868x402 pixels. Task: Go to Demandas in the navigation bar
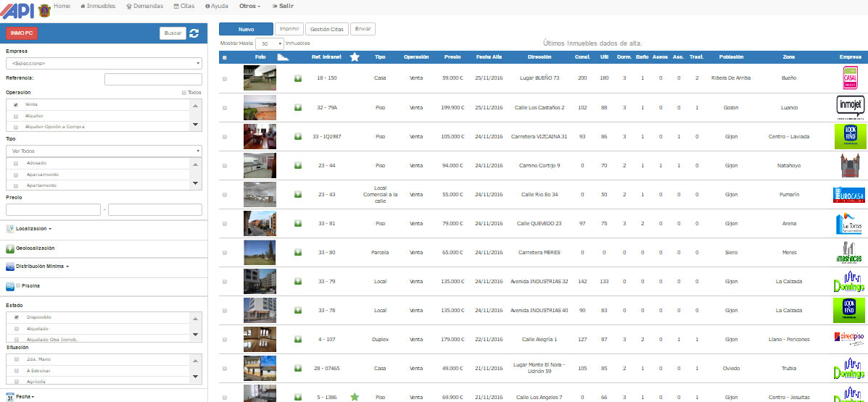(144, 6)
